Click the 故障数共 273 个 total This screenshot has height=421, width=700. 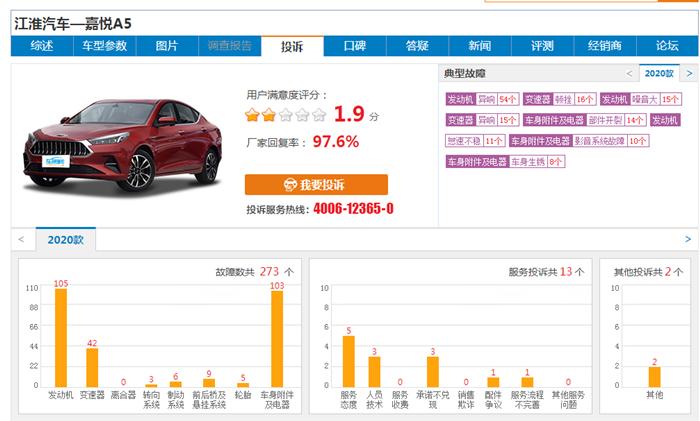(x=254, y=272)
